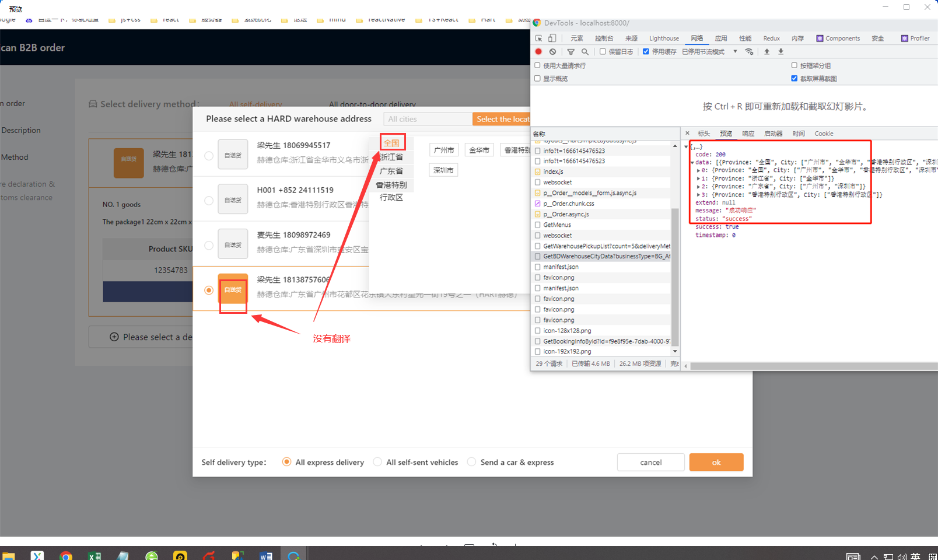Expand data item 1 with 浙江省
Viewport: 938px width, 560px height.
click(x=698, y=178)
